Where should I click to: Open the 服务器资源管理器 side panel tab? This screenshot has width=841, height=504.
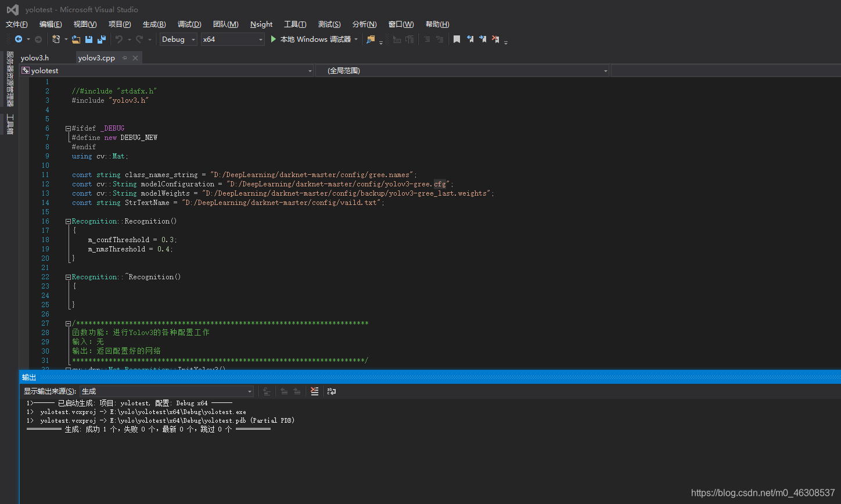click(x=10, y=79)
